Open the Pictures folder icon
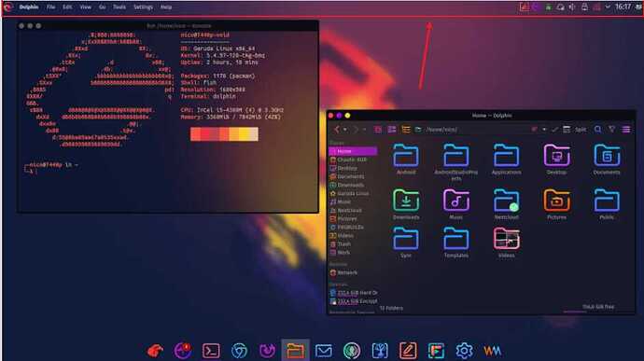Viewport: 644px width, 361px height. 556,201
